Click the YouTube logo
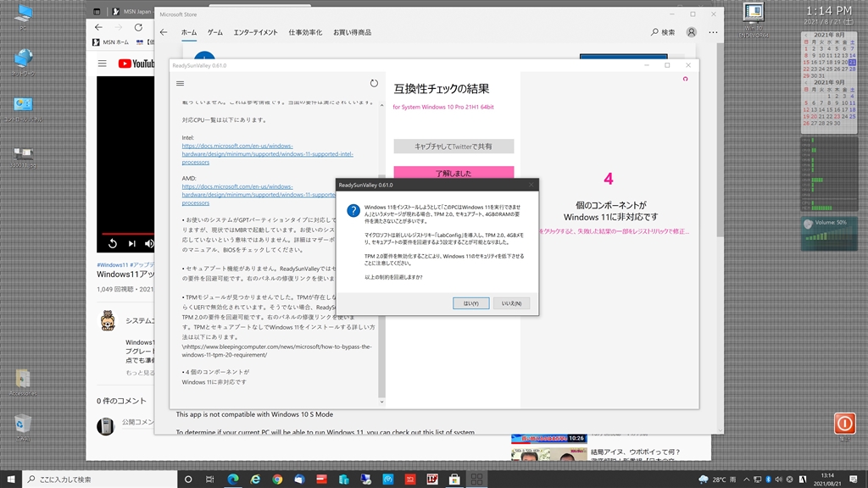The width and height of the screenshot is (868, 488). pyautogui.click(x=136, y=64)
